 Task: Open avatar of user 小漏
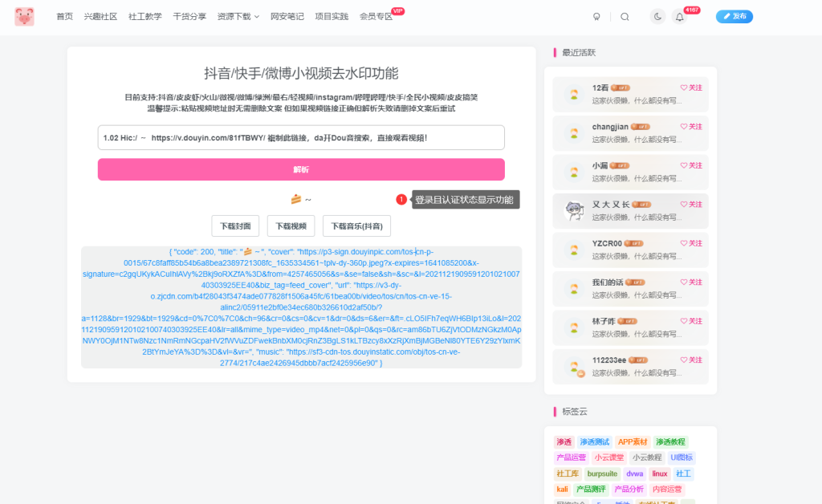[574, 172]
